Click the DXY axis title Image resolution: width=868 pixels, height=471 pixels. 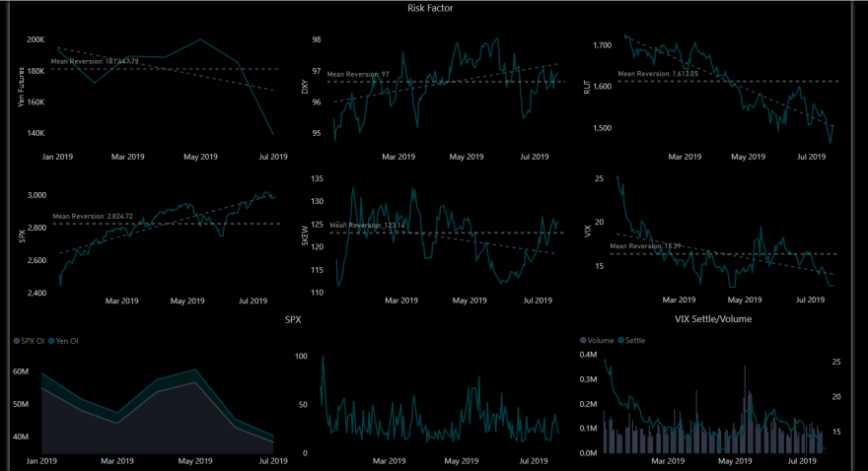(x=305, y=87)
